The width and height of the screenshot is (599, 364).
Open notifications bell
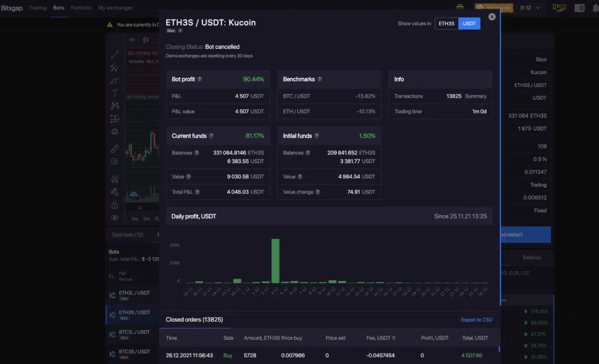[595, 8]
